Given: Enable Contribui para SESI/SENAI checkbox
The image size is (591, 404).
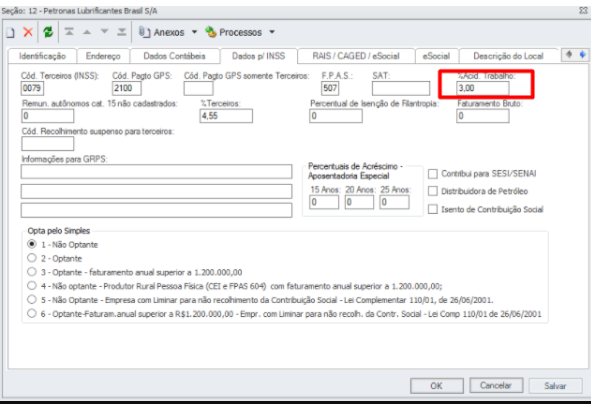Looking at the screenshot, I should coord(433,174).
